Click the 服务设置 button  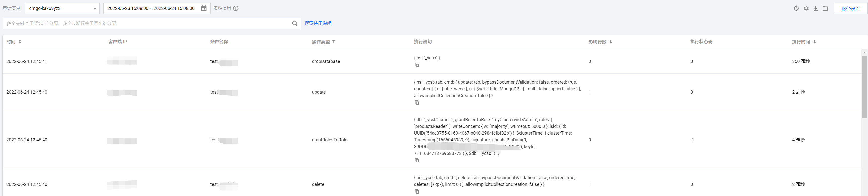tap(850, 8)
